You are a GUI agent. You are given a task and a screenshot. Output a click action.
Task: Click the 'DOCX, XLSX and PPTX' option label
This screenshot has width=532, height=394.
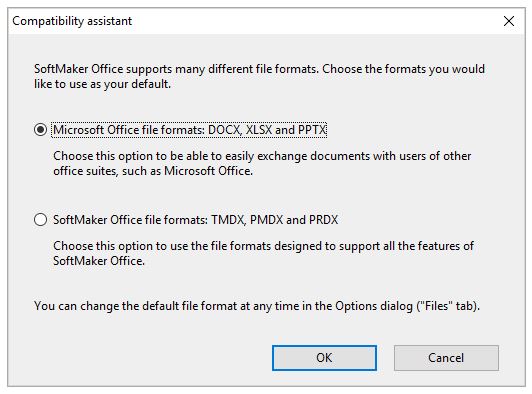point(189,130)
